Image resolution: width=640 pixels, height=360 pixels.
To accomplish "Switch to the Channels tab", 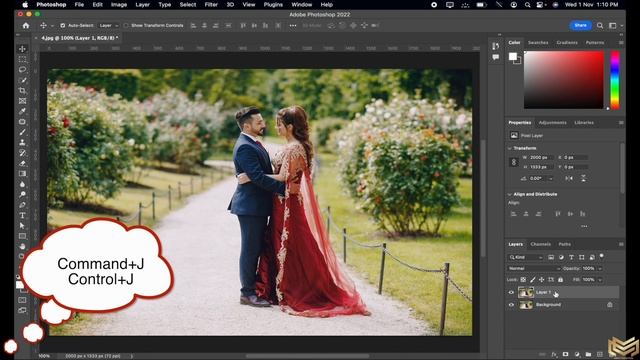I will click(x=540, y=244).
